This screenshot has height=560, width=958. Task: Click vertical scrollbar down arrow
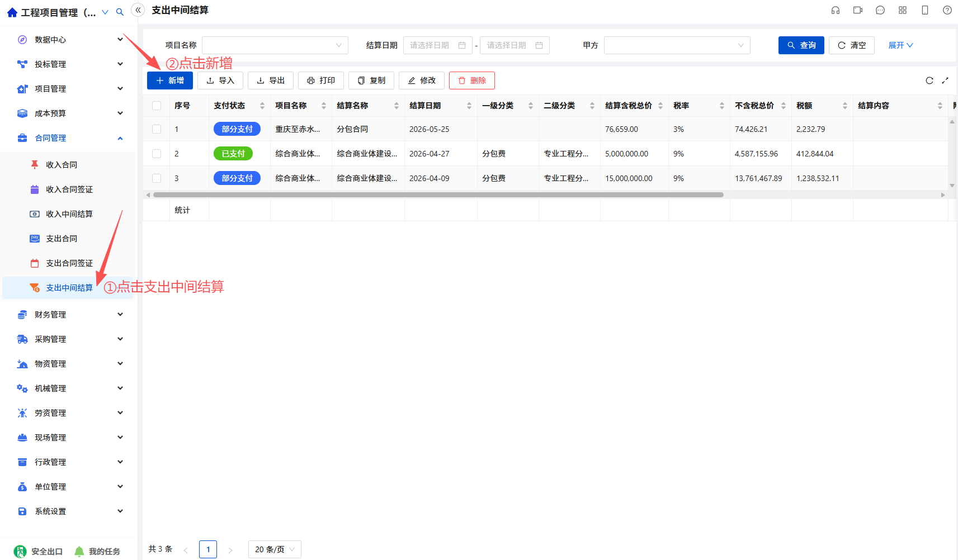click(x=952, y=186)
